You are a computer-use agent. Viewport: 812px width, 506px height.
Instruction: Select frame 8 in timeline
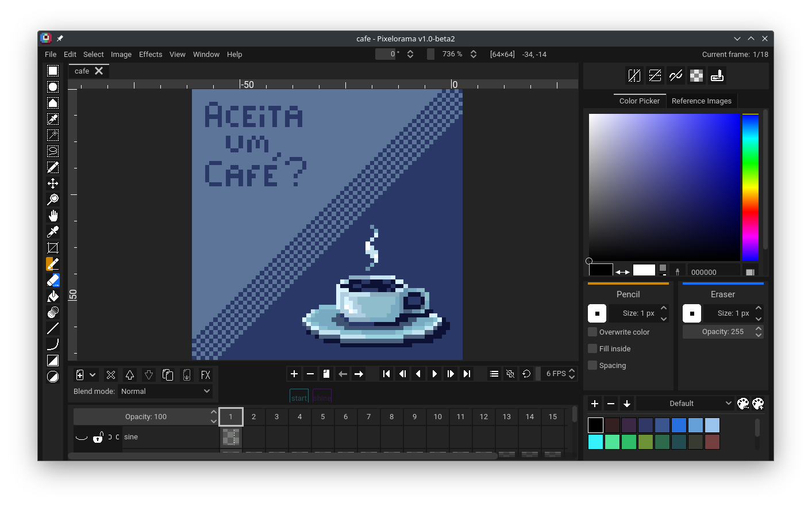[391, 416]
